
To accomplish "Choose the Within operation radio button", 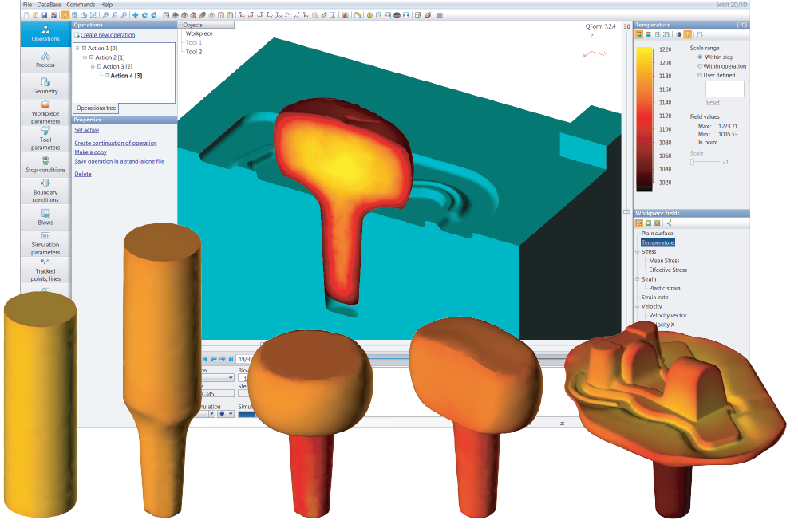I will pos(701,66).
